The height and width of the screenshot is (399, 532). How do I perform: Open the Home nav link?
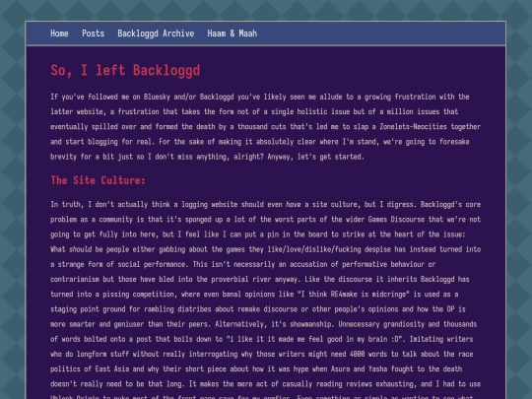pos(59,33)
